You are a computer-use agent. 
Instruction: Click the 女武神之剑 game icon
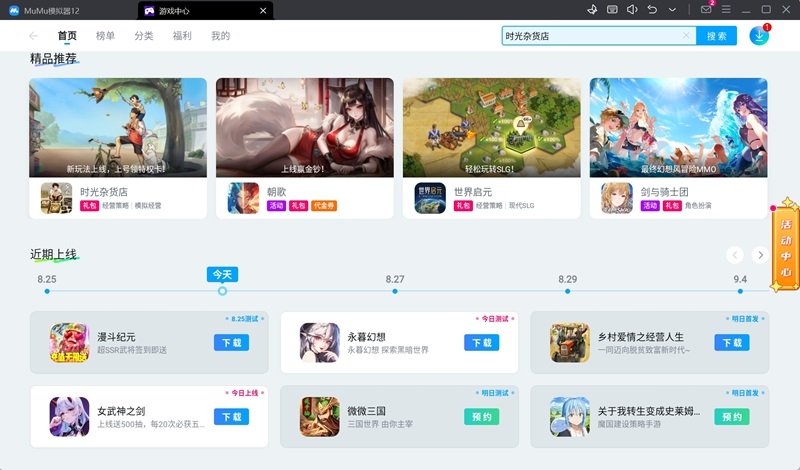tap(69, 417)
